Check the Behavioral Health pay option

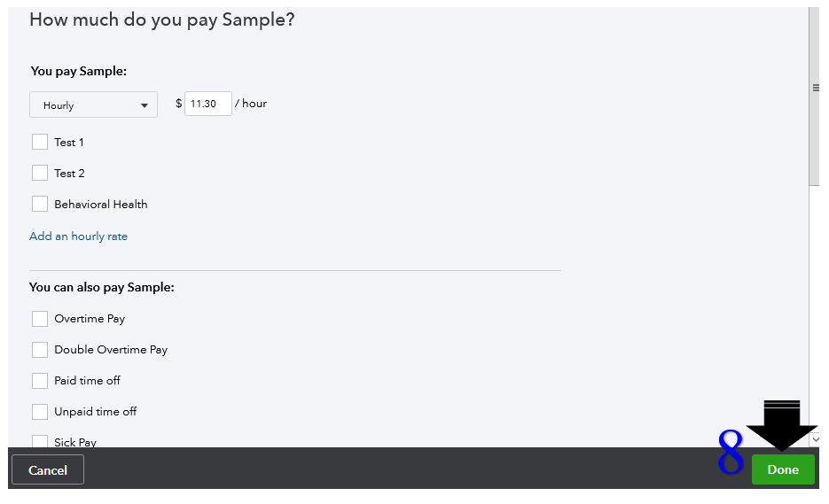coord(40,204)
